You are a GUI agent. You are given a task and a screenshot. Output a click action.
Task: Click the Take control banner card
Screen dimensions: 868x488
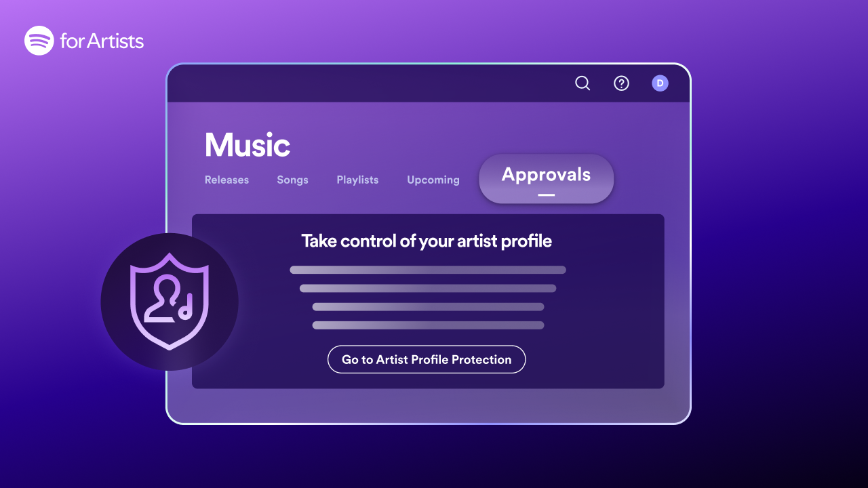[428, 300]
